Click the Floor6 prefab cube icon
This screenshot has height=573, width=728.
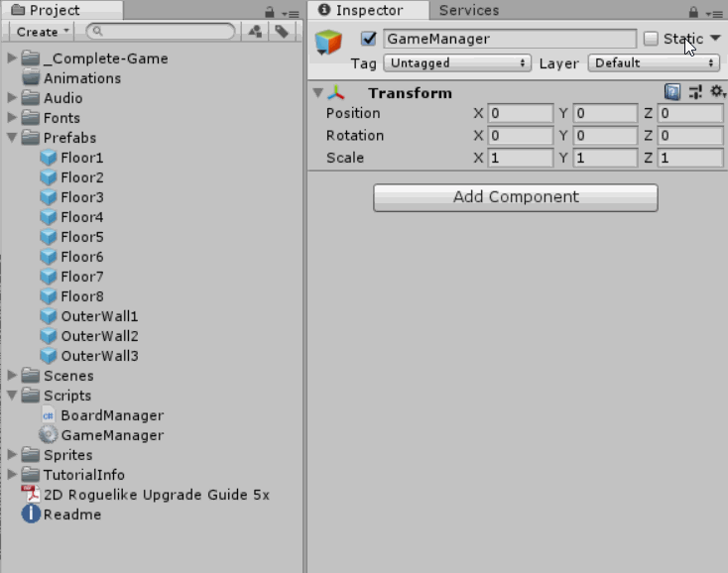(49, 257)
